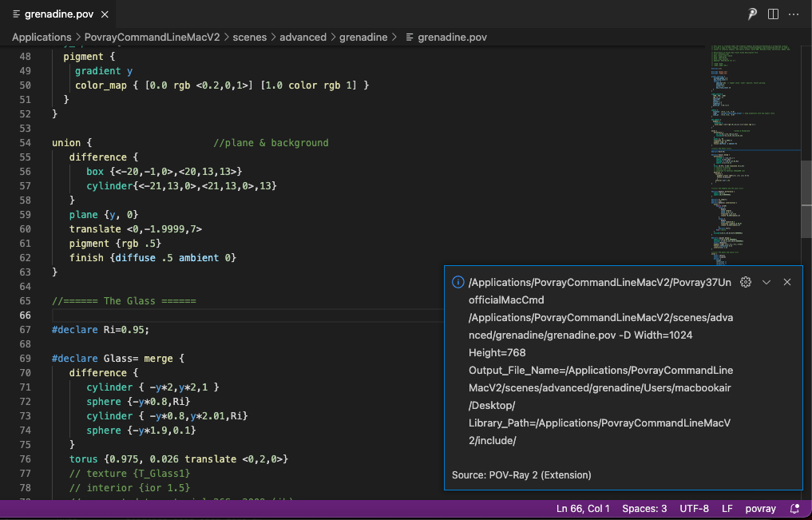Click the Split Editor icon
812x520 pixels.
(x=773, y=14)
